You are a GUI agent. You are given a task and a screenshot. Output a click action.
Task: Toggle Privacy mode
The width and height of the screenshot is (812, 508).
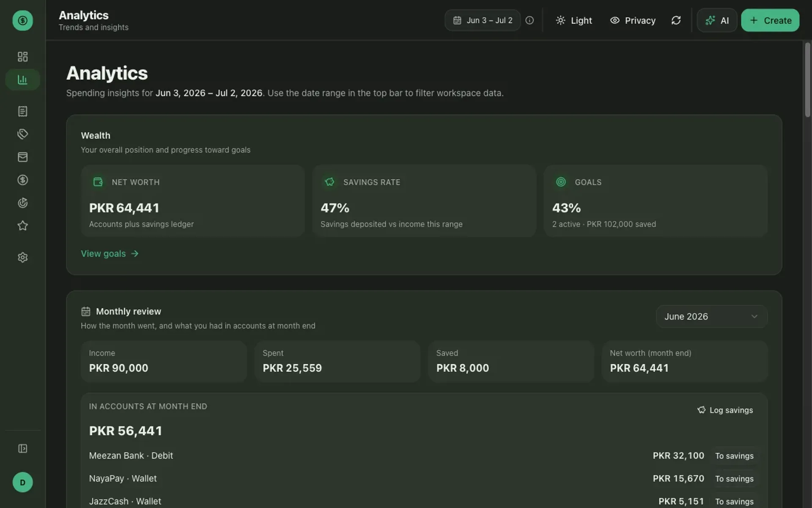[633, 20]
